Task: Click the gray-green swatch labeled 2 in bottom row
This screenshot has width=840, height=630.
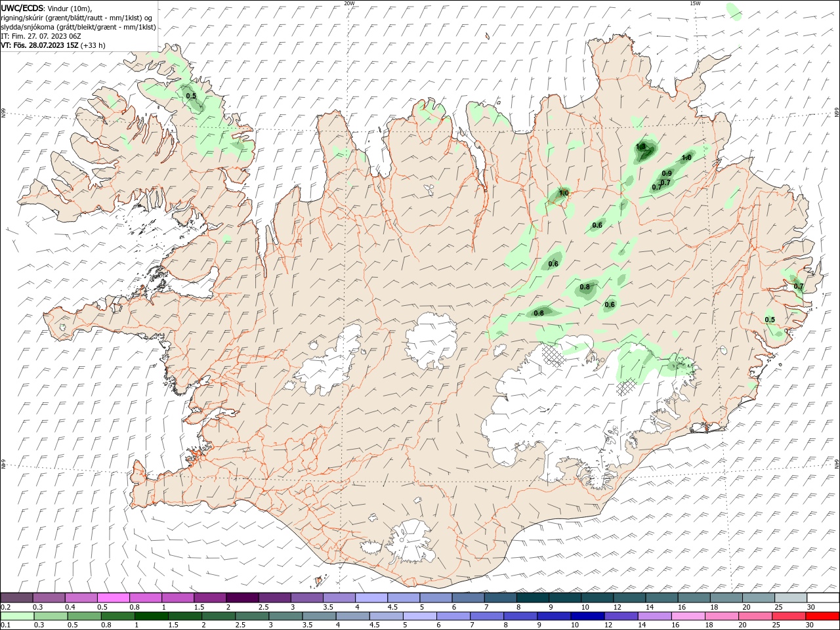Action: (218, 616)
